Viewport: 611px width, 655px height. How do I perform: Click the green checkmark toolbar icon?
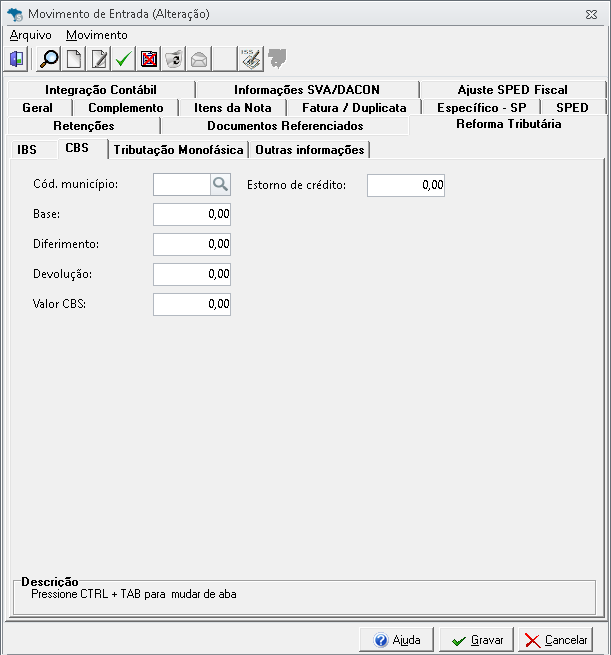coord(124,59)
